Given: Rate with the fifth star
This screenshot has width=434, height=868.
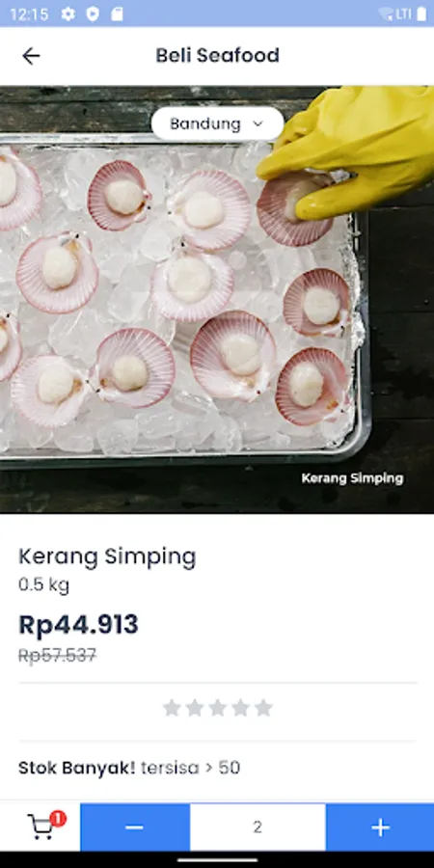Looking at the screenshot, I should pos(263,708).
